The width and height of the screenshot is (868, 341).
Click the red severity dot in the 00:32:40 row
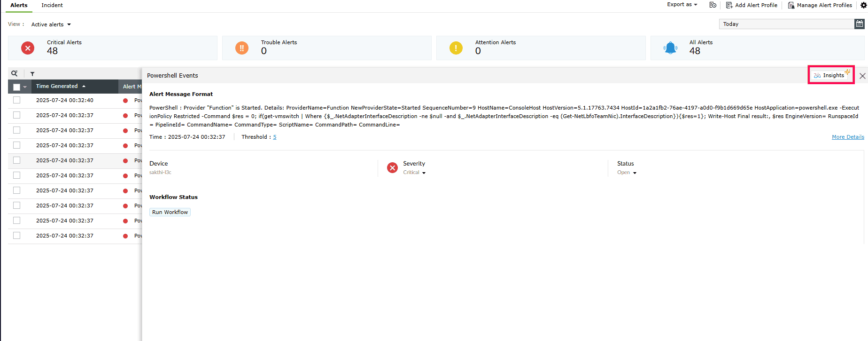(x=125, y=101)
